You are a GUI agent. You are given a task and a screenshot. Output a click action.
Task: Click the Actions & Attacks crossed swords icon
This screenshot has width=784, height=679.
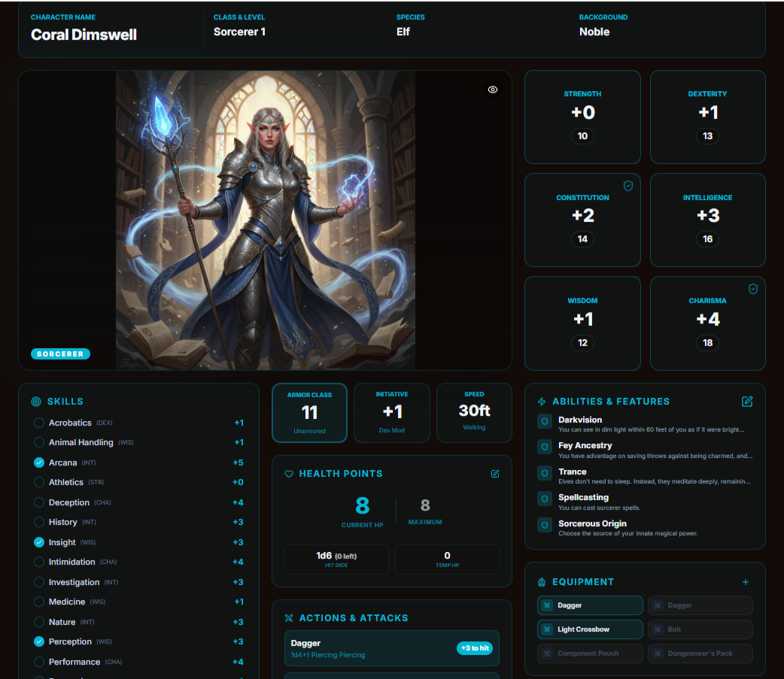[288, 618]
